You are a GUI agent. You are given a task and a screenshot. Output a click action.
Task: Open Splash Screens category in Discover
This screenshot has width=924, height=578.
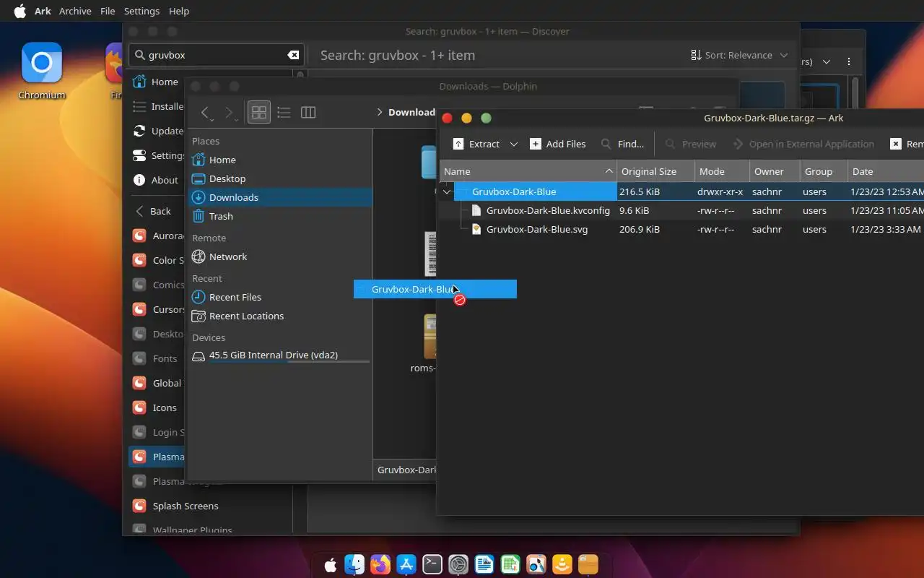tap(209, 506)
